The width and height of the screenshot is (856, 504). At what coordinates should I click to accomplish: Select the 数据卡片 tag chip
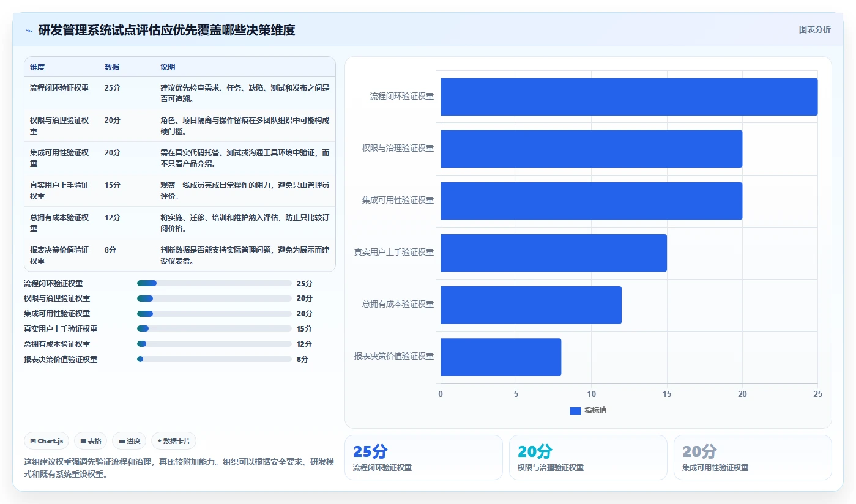[x=174, y=441]
